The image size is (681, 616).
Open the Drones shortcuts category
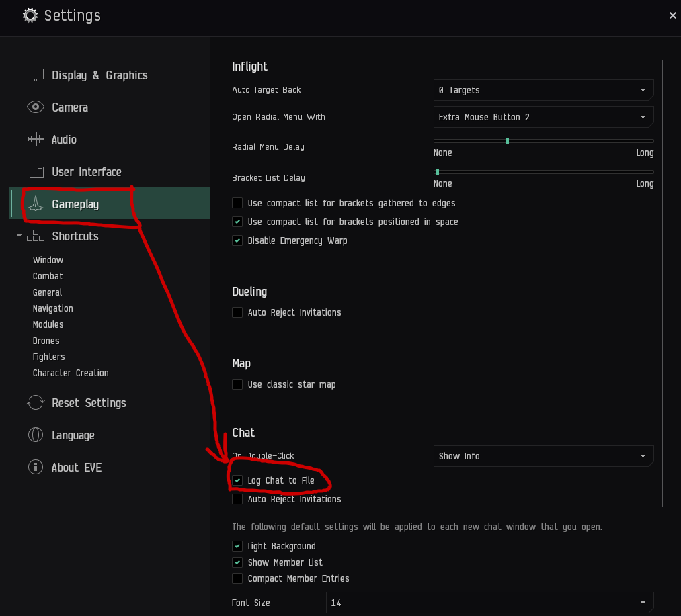pyautogui.click(x=46, y=341)
